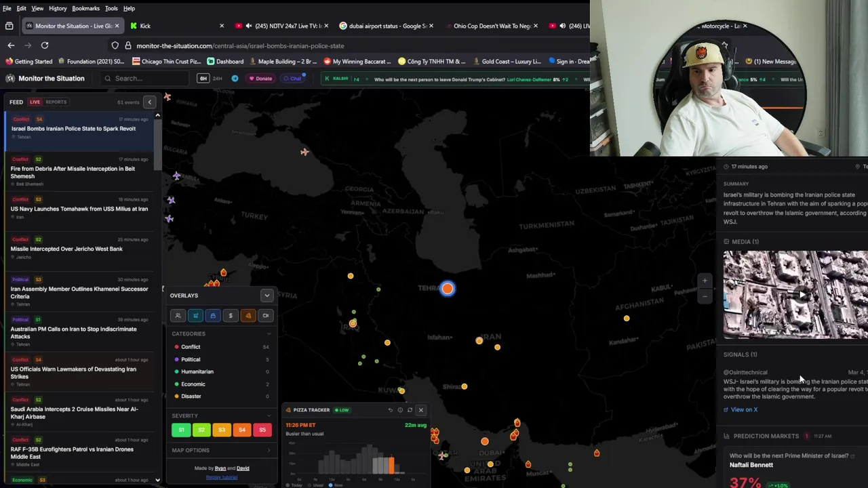Toggle the Disaster category filter
Screen dimensions: 868x488
coord(222,396)
